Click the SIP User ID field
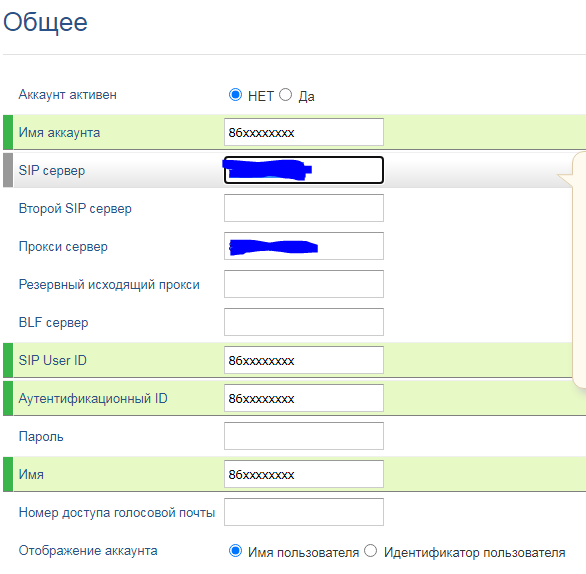 304,360
